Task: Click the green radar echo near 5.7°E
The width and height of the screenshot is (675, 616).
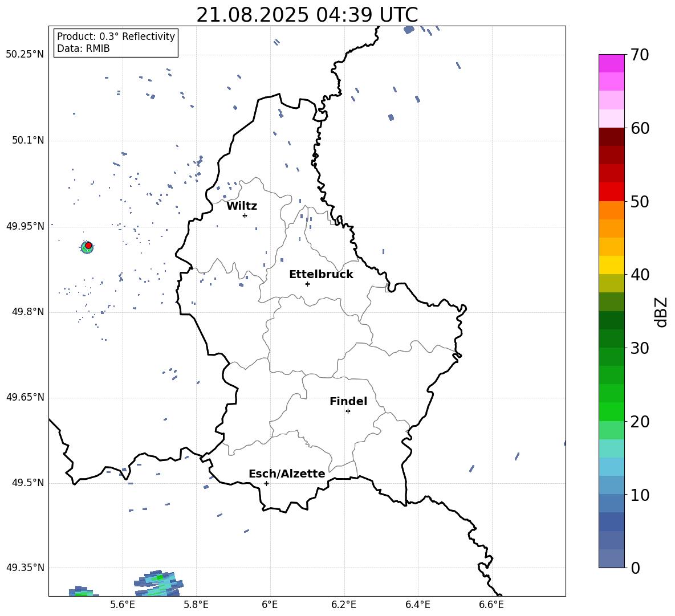Action: pyautogui.click(x=159, y=584)
